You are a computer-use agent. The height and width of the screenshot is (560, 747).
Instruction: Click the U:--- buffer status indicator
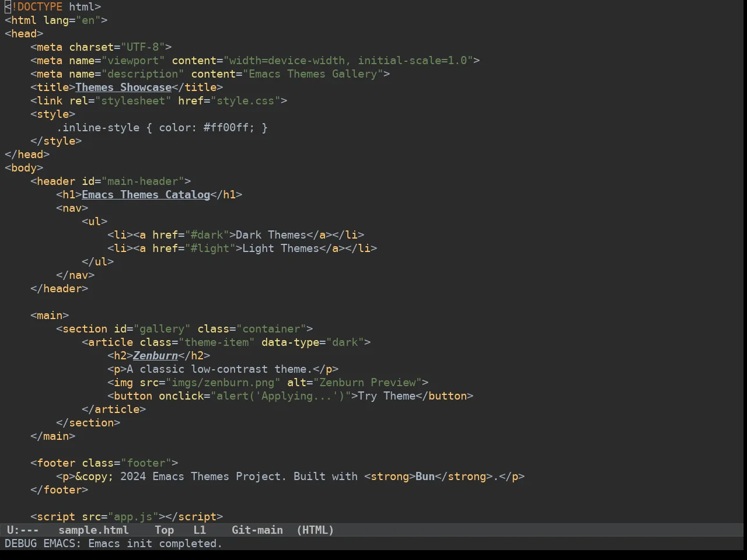(23, 530)
